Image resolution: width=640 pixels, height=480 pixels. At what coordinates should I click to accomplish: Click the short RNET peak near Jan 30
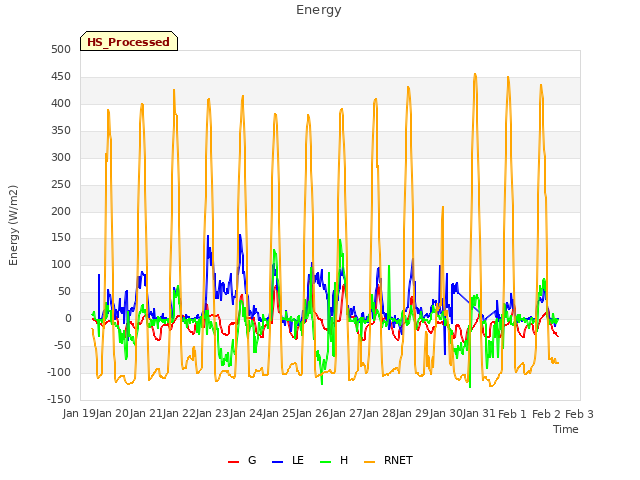pos(442,207)
